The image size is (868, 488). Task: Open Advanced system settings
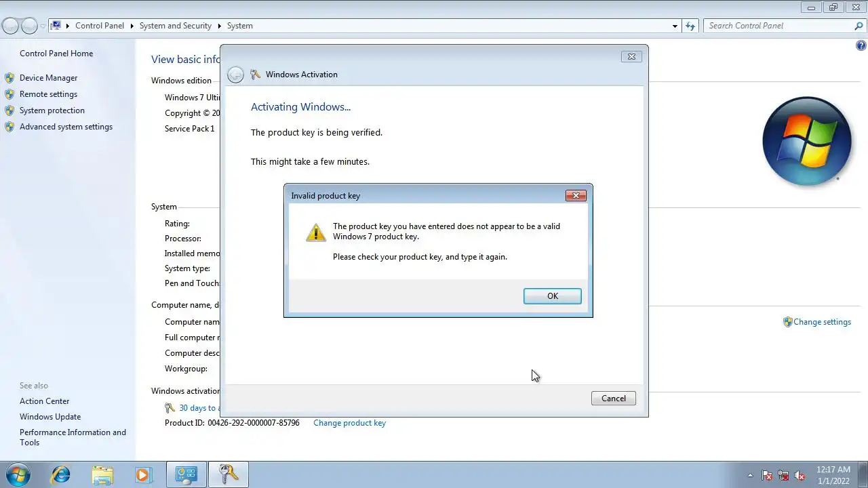pyautogui.click(x=66, y=127)
